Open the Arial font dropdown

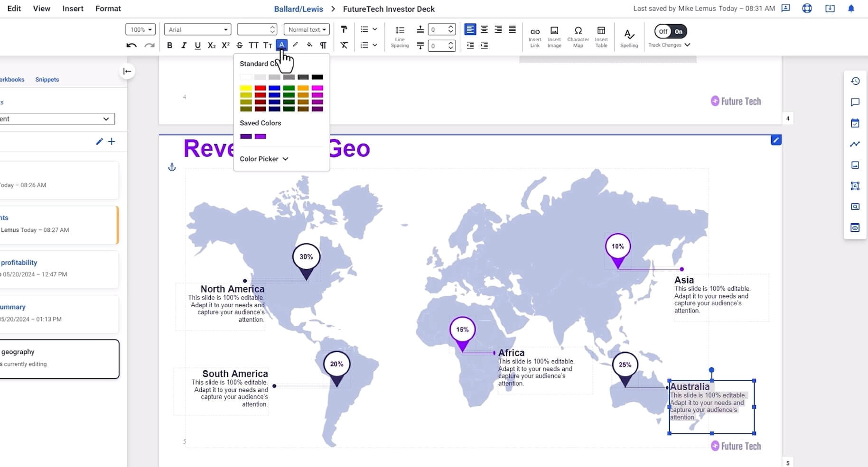click(x=197, y=29)
